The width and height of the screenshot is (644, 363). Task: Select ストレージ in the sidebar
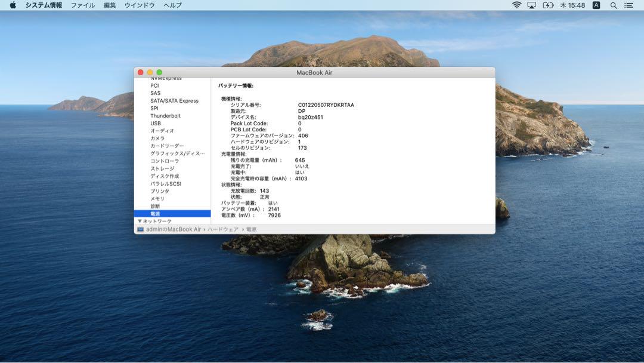click(x=162, y=168)
